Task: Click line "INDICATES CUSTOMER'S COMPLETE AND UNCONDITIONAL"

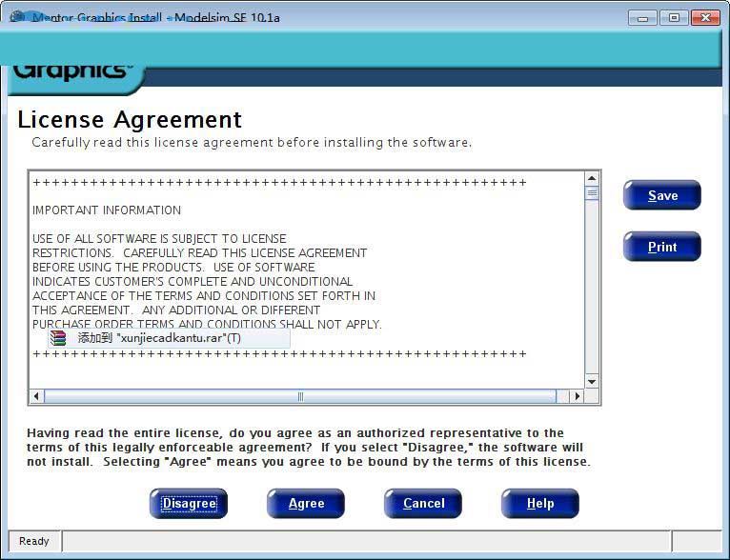Action: [x=193, y=281]
